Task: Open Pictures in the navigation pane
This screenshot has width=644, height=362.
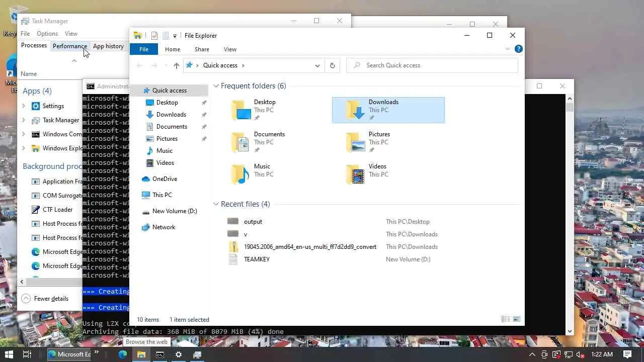Action: [167, 139]
